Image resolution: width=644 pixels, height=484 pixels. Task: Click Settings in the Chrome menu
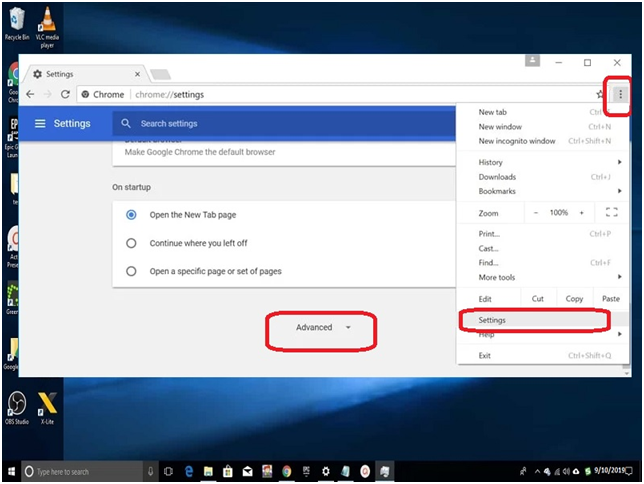tap(543, 320)
